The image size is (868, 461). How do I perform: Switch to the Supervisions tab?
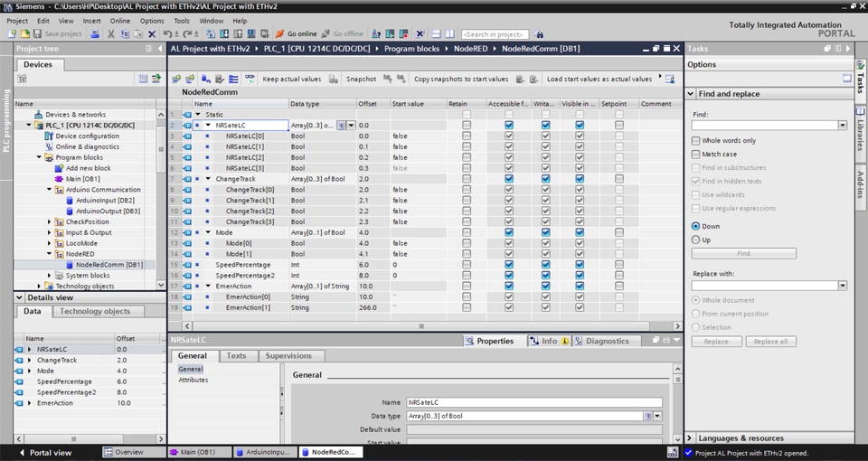click(288, 356)
